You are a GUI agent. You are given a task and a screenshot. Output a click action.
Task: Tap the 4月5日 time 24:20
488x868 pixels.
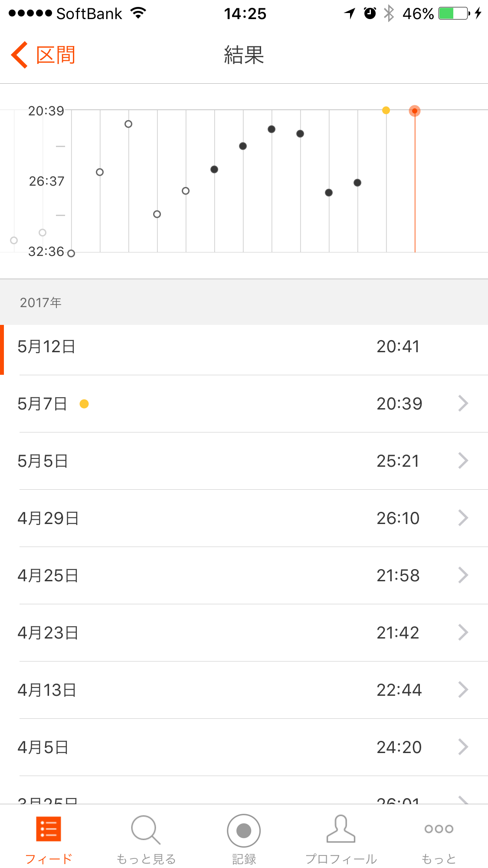pos(399,747)
